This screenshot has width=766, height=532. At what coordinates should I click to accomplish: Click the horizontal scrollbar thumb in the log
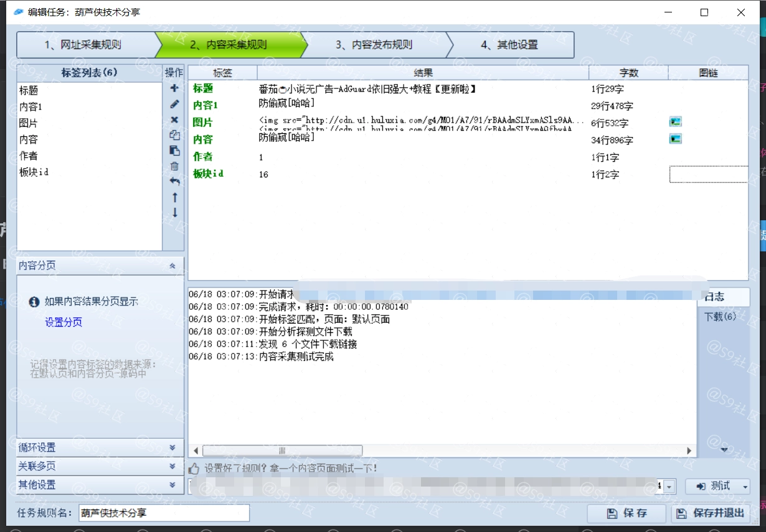(x=281, y=450)
